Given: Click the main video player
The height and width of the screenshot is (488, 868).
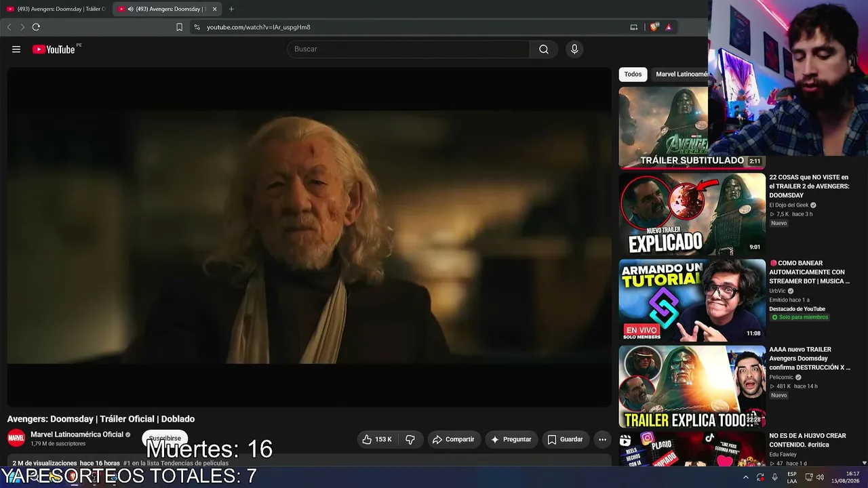Looking at the screenshot, I should click(309, 237).
